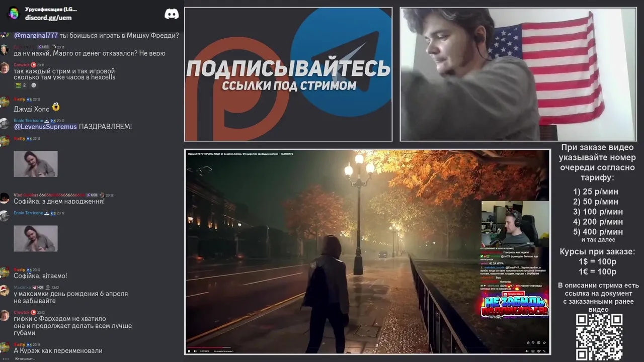Select the rate text '1$ = 100р'
The image size is (644, 362).
pyautogui.click(x=598, y=262)
